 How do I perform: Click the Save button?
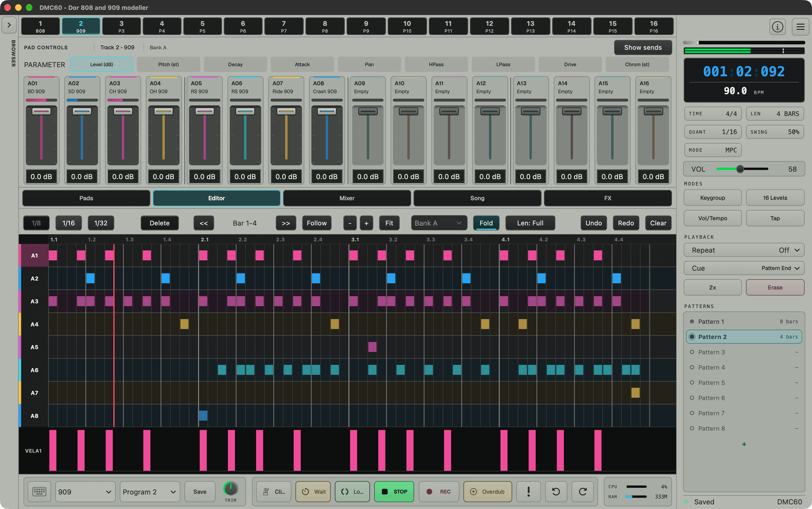point(200,491)
